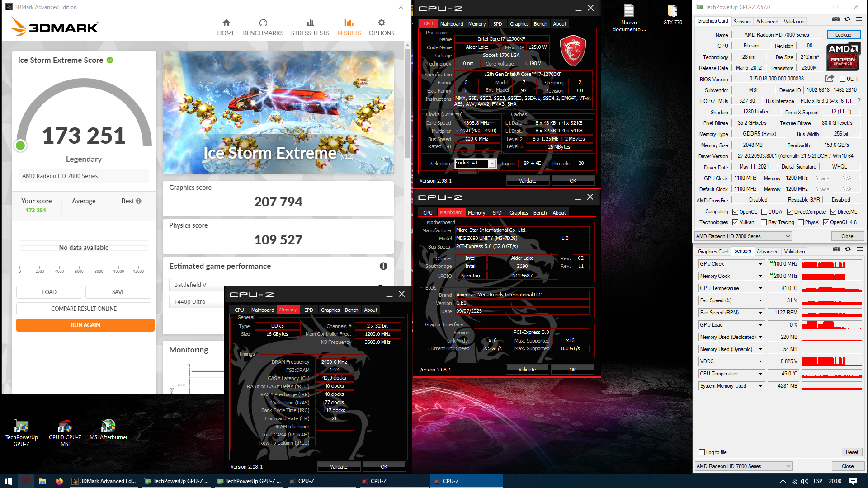Open Windows Start menu

[8, 481]
